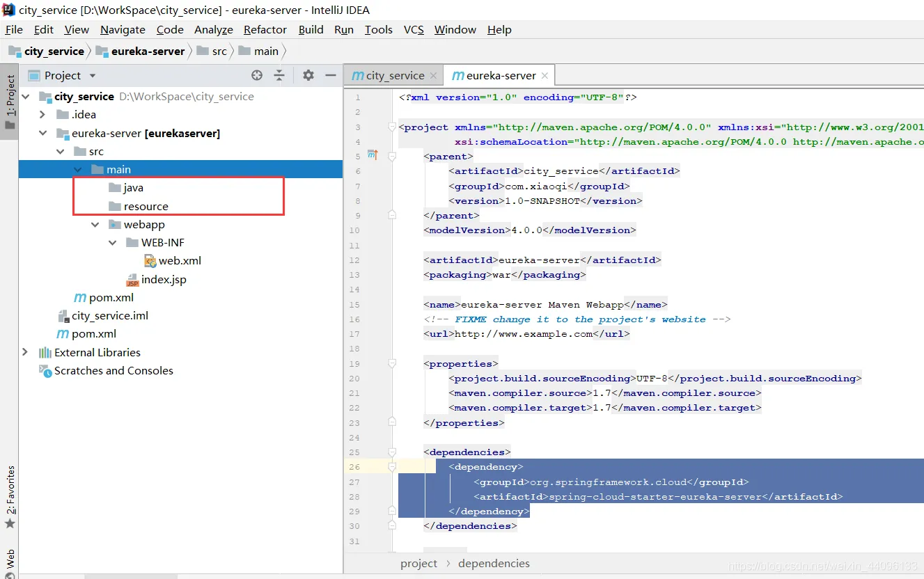
Task: Click the .idea folder icon
Action: point(63,114)
